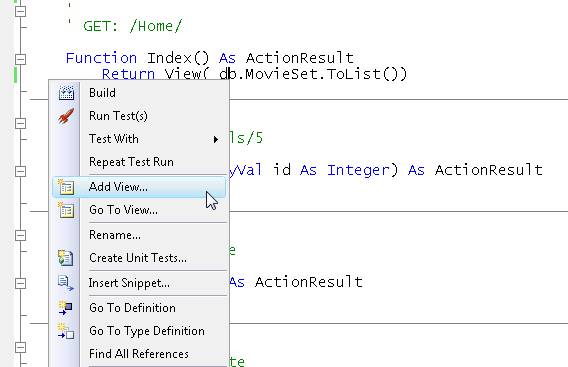The height and width of the screenshot is (367, 568).
Task: Choose Go To Type Definition
Action: coord(139,331)
